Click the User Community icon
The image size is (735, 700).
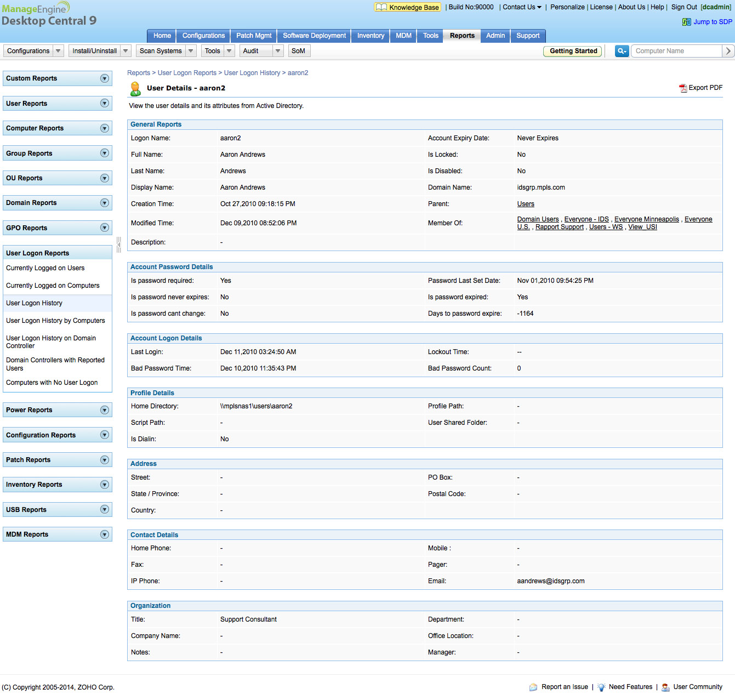[665, 687]
